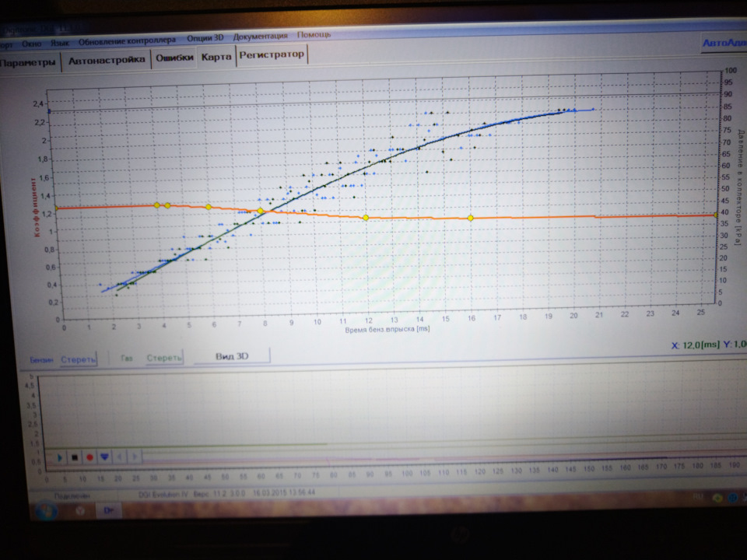The image size is (747, 560).
Task: Open the Windows Start menu orb
Action: pyautogui.click(x=46, y=511)
